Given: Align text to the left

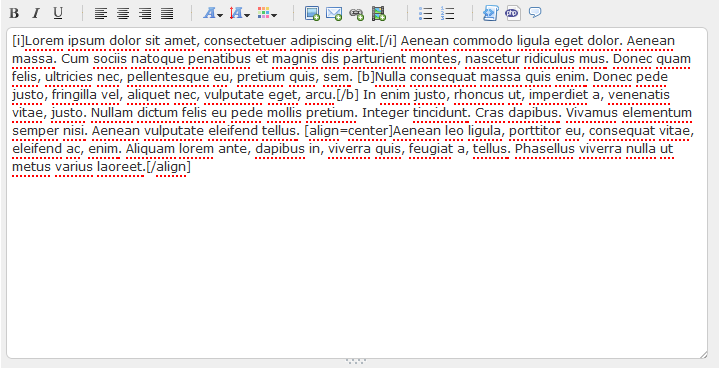Looking at the screenshot, I should click(x=101, y=13).
